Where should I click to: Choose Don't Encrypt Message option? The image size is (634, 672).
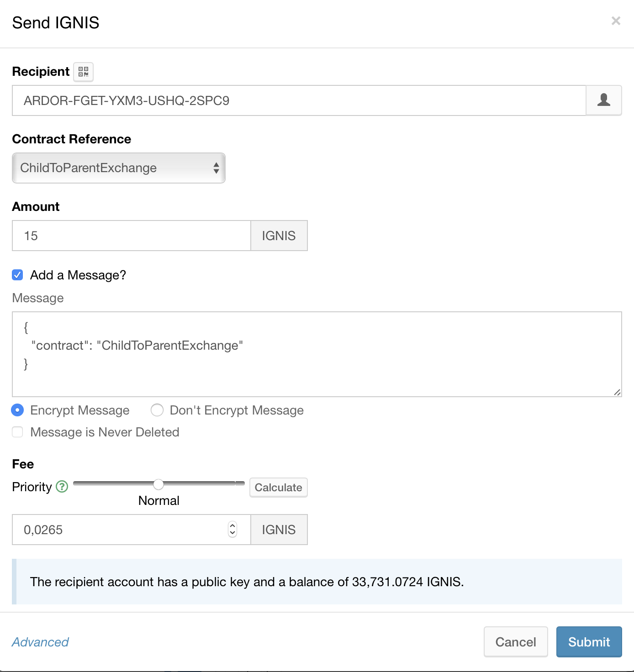(157, 410)
